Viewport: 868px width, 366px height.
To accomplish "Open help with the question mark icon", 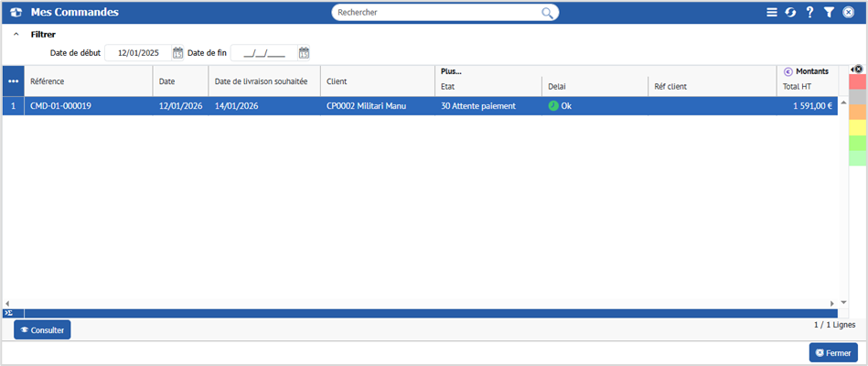I will click(x=809, y=13).
